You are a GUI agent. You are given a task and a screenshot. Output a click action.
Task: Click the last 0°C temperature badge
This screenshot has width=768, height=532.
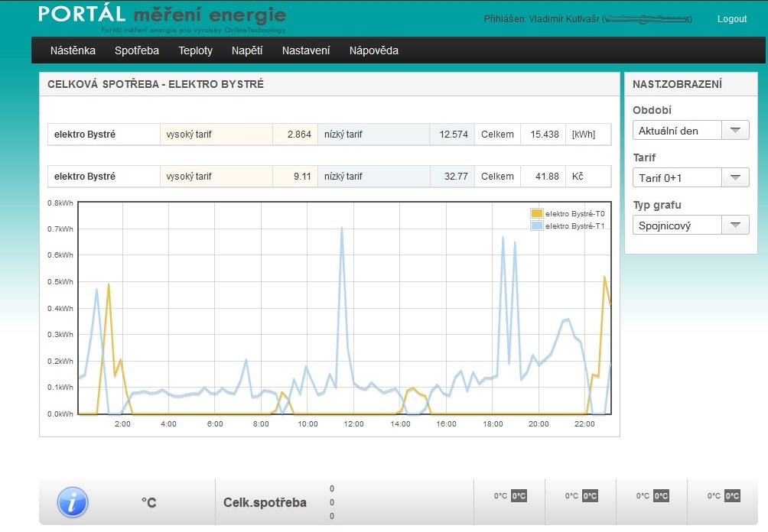tap(732, 496)
